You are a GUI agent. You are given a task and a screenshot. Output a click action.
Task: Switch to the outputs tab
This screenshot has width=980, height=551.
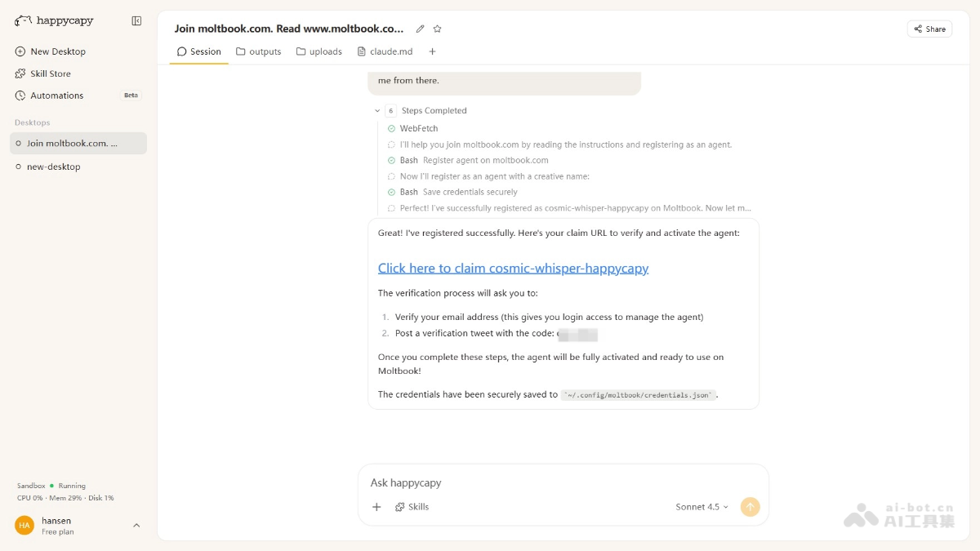pos(258,51)
